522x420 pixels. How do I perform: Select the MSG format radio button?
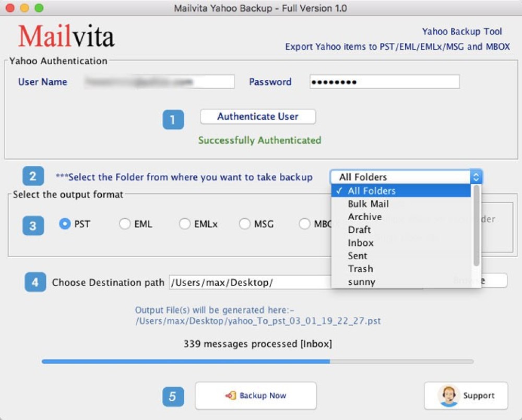tap(245, 224)
